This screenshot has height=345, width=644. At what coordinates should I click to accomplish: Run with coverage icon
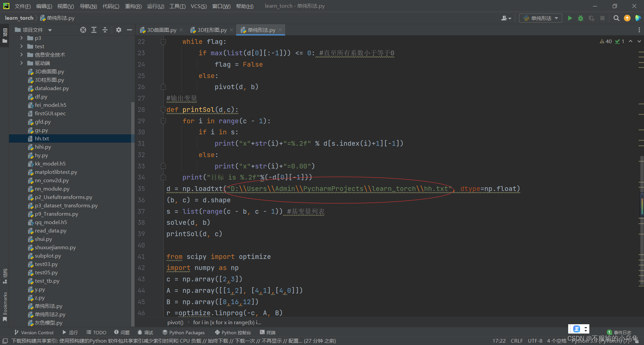592,18
